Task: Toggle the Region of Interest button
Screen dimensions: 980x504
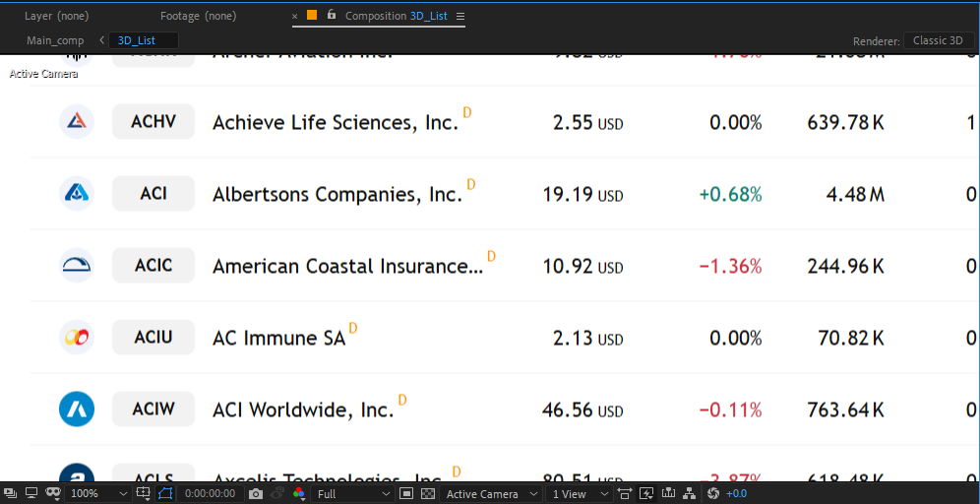Action: click(x=407, y=493)
